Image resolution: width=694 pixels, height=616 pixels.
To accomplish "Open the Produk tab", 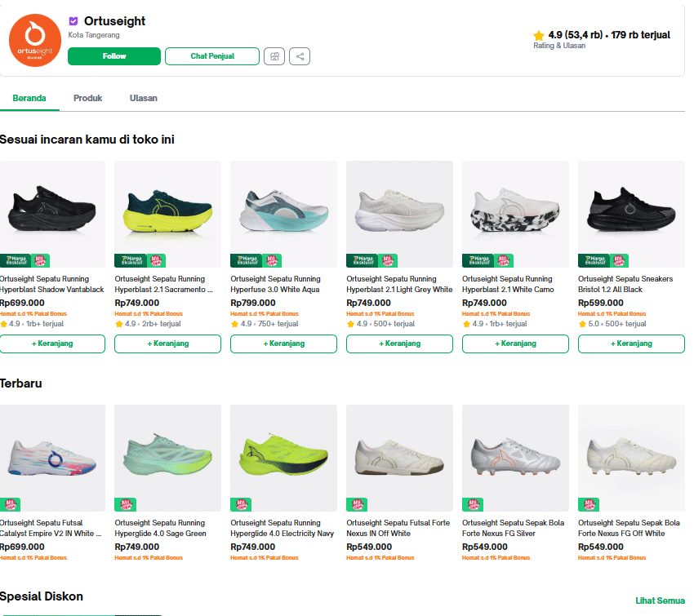I will click(87, 98).
